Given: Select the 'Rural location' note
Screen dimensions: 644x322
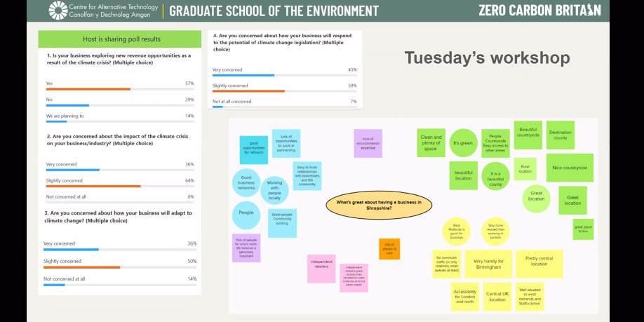Looking at the screenshot, I should click(x=525, y=169).
